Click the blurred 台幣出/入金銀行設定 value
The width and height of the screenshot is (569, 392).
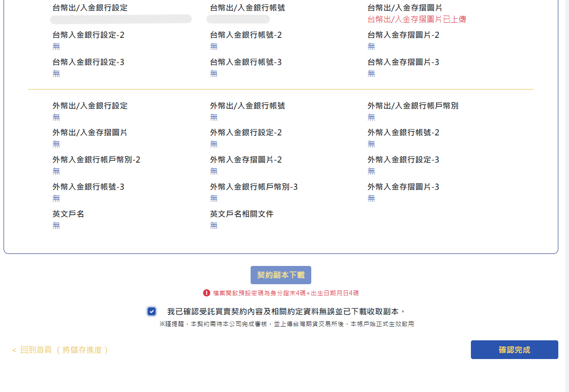pos(121,19)
